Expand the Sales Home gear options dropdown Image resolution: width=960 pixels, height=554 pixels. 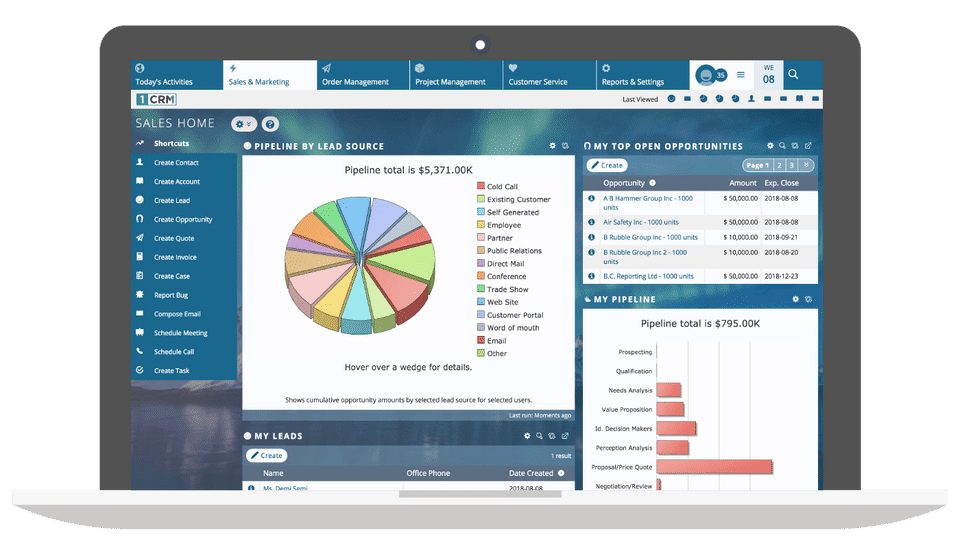click(244, 124)
